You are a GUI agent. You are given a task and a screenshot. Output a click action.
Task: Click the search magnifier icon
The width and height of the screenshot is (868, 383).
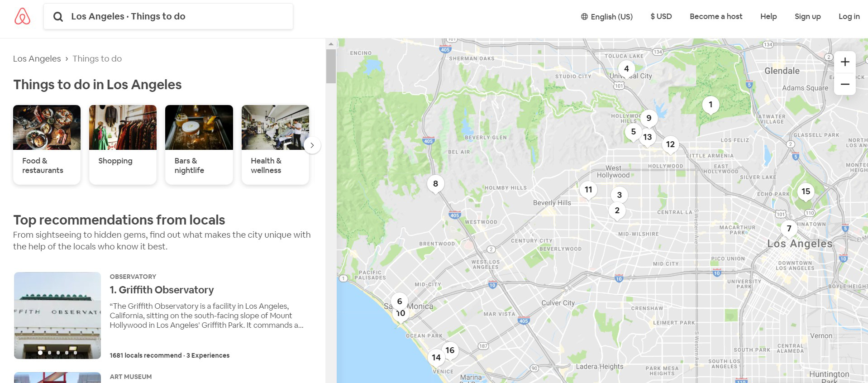(58, 17)
